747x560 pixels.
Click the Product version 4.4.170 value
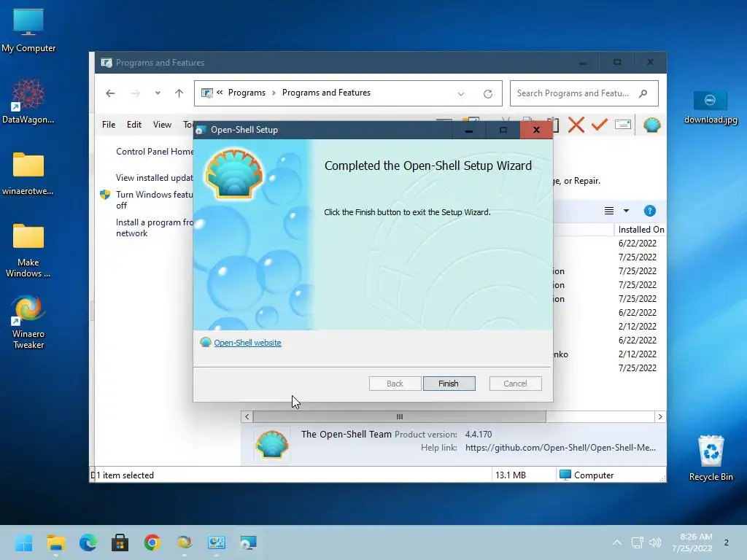point(479,435)
